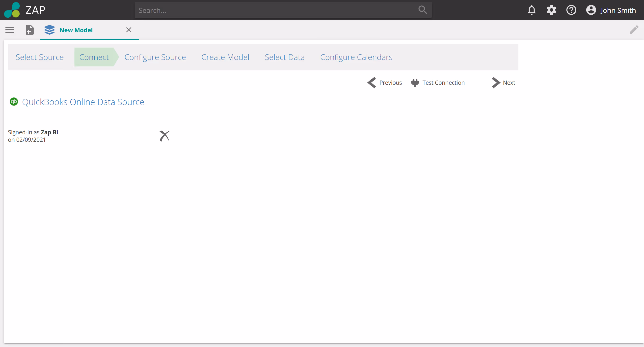The image size is (644, 347).
Task: Switch to the New Model tab
Action: point(76,30)
